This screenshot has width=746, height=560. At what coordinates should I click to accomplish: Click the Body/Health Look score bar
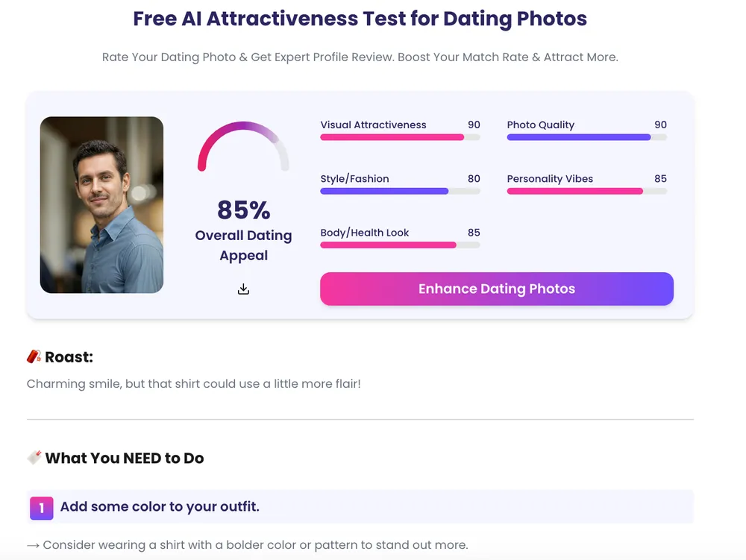coord(400,245)
